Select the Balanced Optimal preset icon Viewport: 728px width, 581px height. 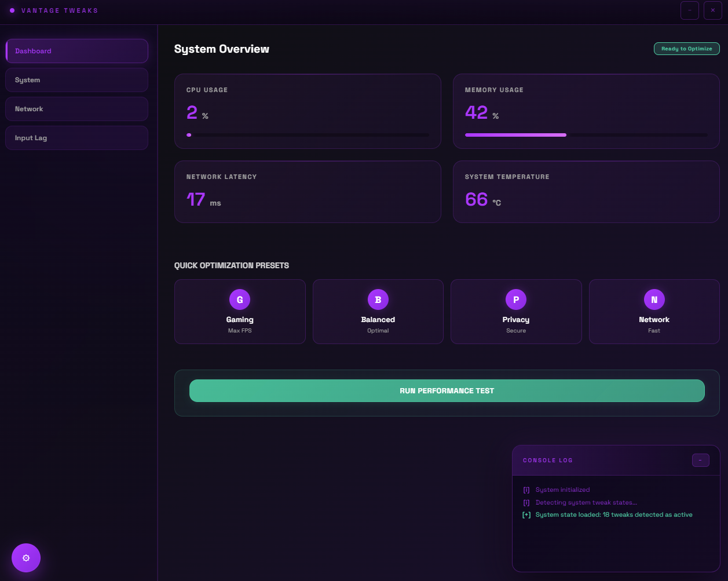click(378, 299)
